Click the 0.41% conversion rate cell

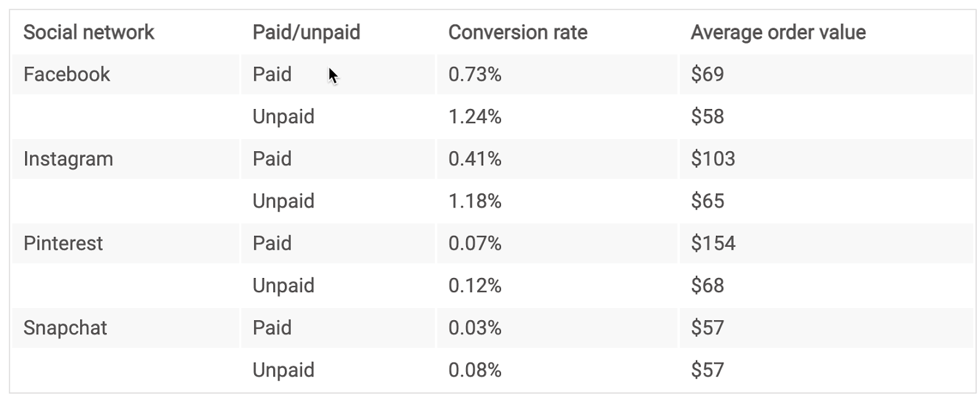[475, 159]
